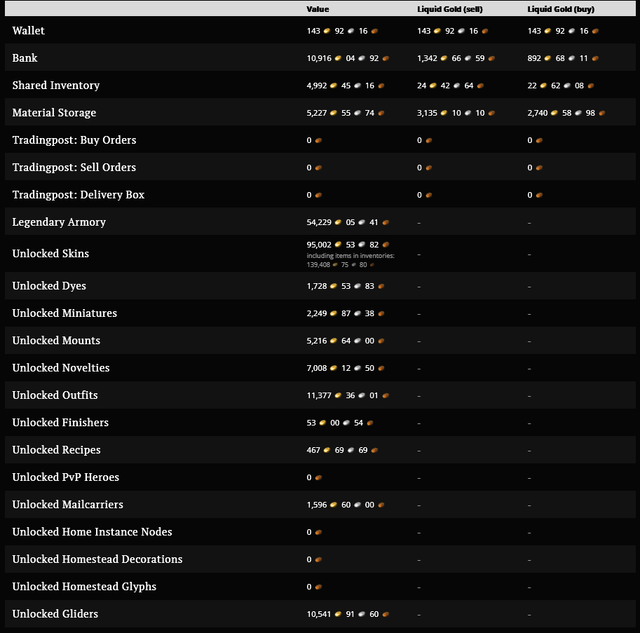Click the 5,227 gold Material Storage value
This screenshot has width=640, height=633.
[x=317, y=113]
